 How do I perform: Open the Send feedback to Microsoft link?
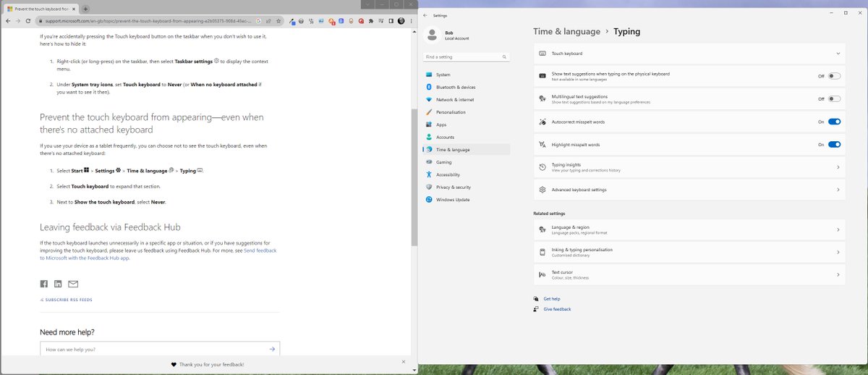tap(158, 254)
